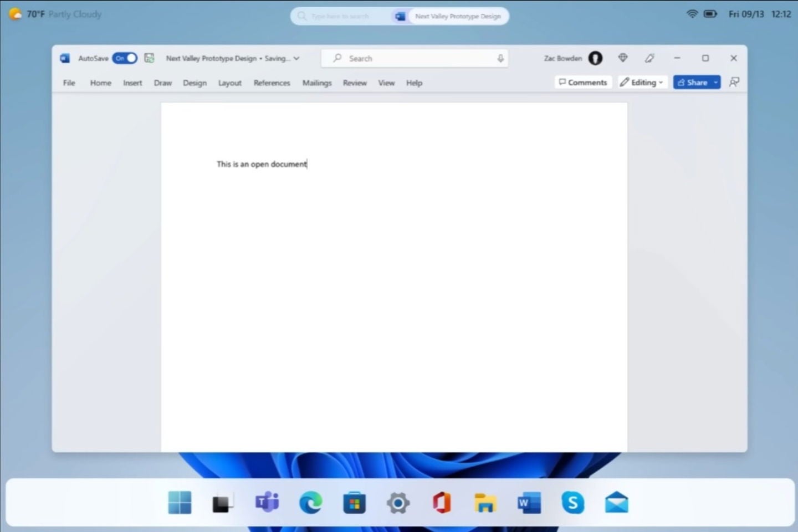Open the Microsoft Store
Viewport: 798px width, 532px height.
coord(354,503)
